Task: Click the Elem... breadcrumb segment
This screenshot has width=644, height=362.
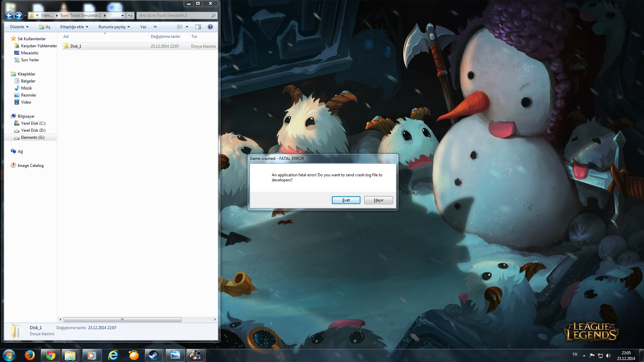Action: tap(47, 15)
